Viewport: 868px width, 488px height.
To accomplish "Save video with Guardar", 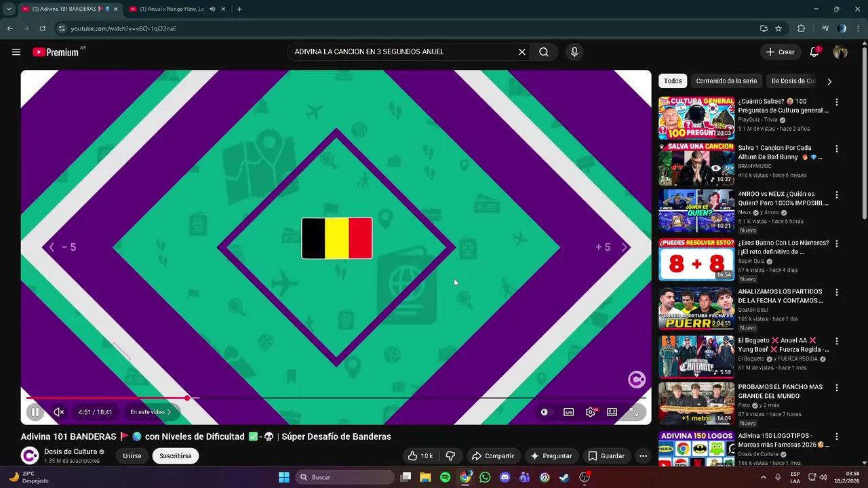I will click(606, 456).
